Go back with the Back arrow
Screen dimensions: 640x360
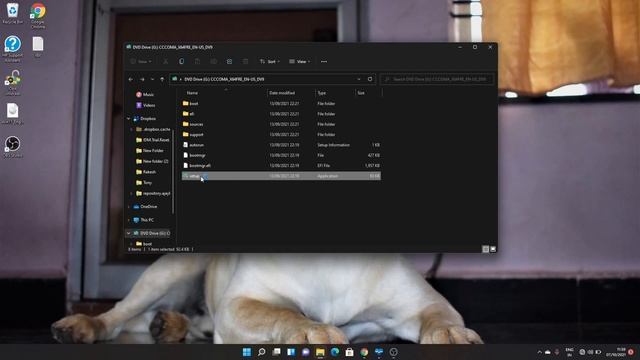[131, 79]
